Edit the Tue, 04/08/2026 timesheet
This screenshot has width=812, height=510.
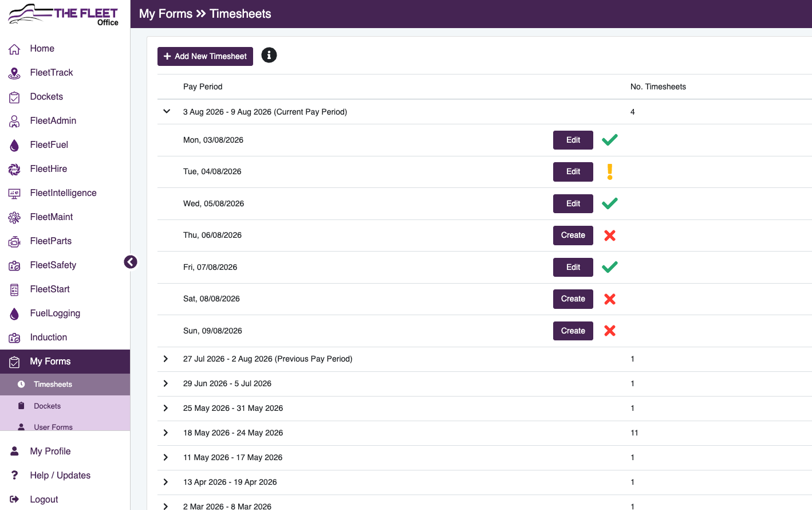(573, 172)
